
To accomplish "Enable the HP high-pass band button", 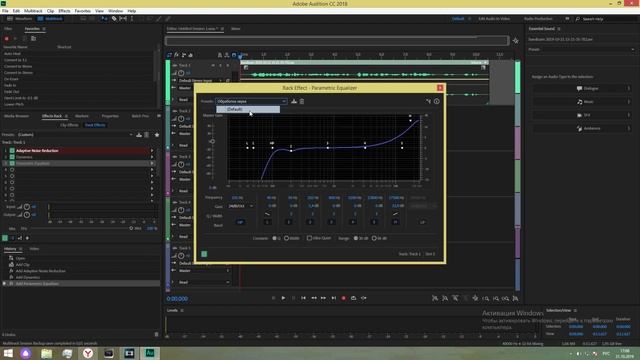I will 240,222.
